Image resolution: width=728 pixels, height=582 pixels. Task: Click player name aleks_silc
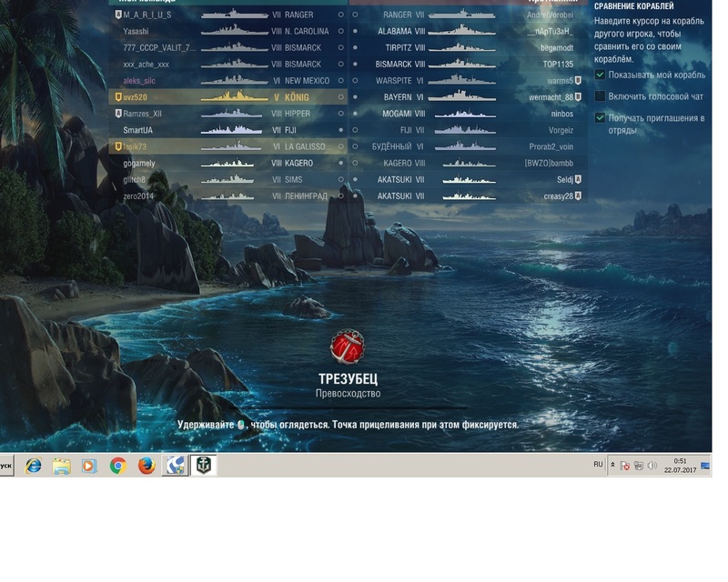(x=139, y=81)
